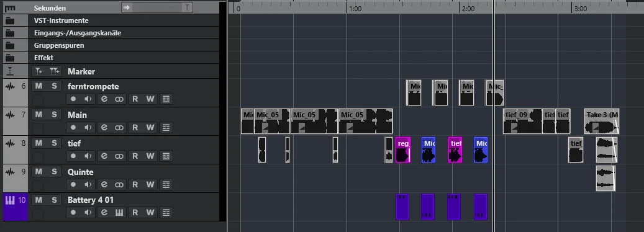Enable write automation on Main track
The height and width of the screenshot is (232, 644).
150,128
